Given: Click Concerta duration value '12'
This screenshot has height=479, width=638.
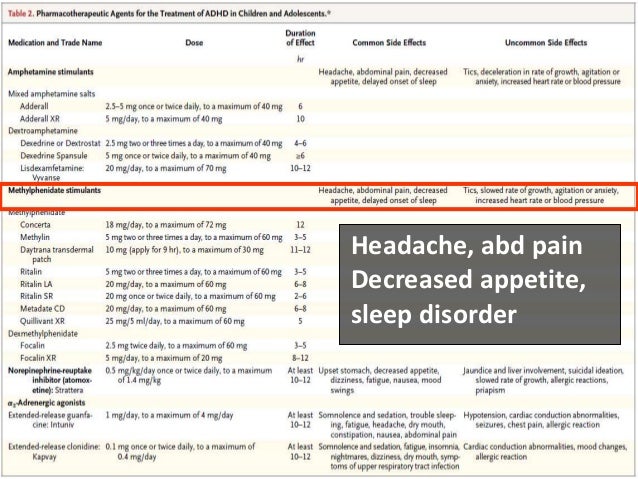Looking at the screenshot, I should point(300,225).
